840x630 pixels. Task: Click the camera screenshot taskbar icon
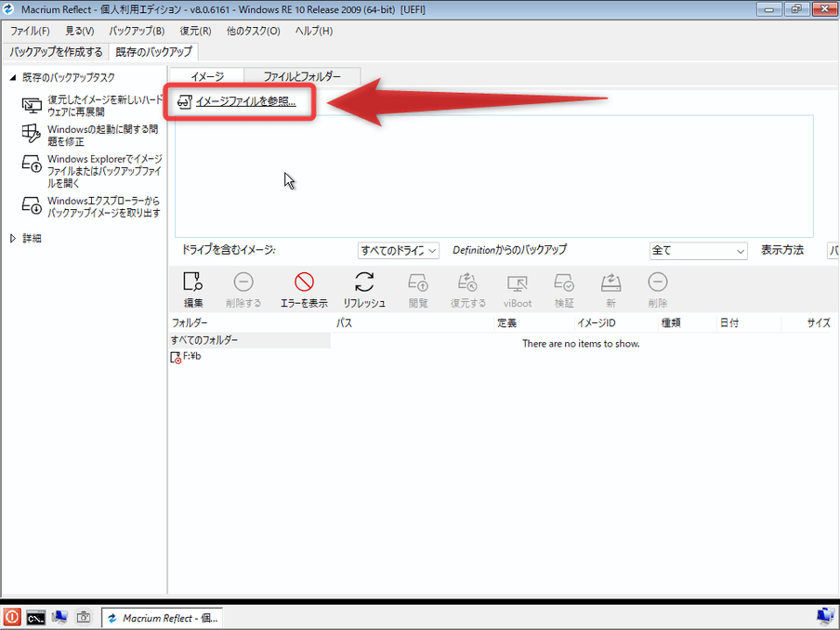coord(84,618)
